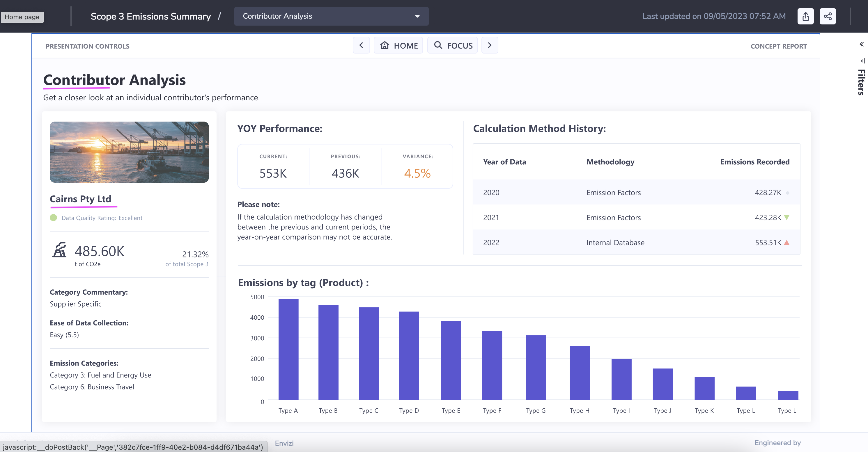Click the Type H bar in chart
The width and height of the screenshot is (868, 452).
(x=579, y=372)
